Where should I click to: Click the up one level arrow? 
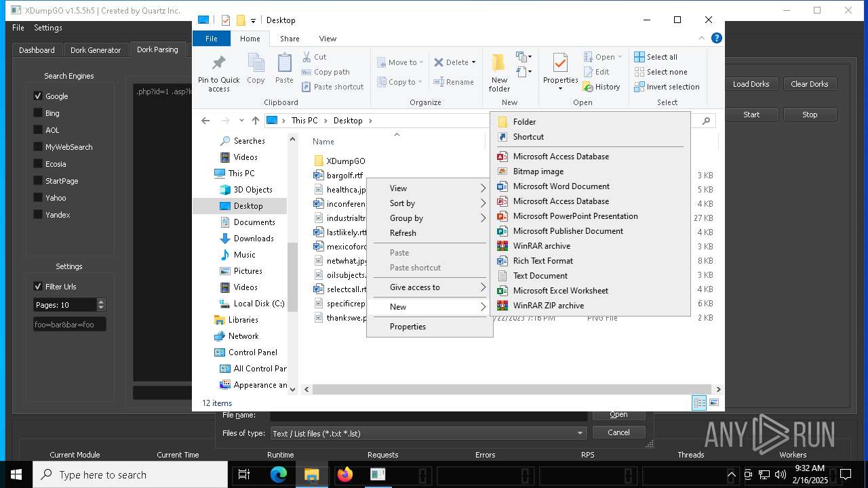click(x=255, y=121)
